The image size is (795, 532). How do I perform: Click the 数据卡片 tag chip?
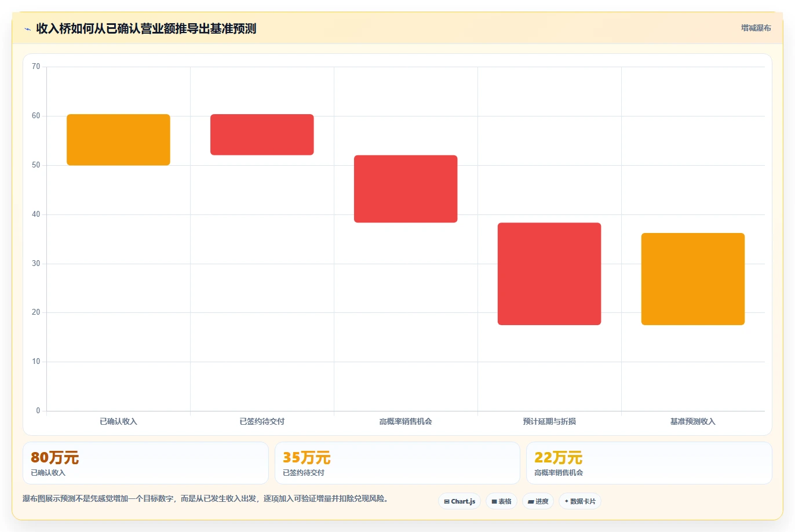pyautogui.click(x=580, y=501)
